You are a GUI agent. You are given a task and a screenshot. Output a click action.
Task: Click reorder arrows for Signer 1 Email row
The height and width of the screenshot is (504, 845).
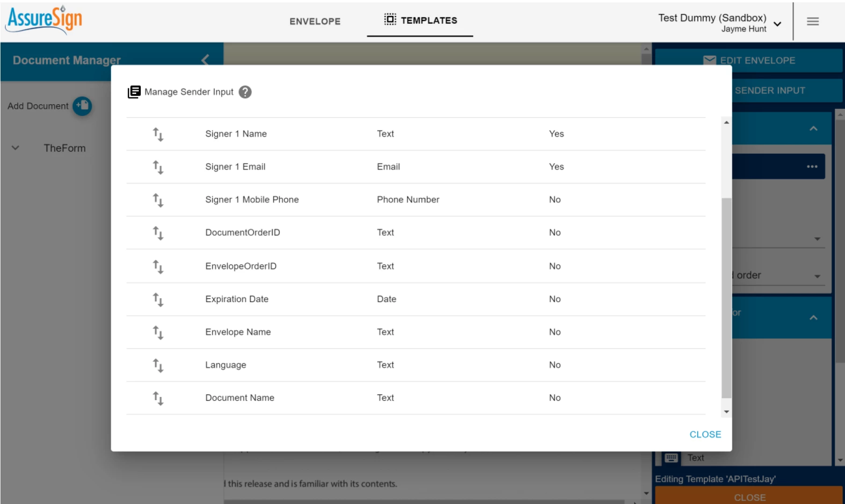(x=158, y=167)
